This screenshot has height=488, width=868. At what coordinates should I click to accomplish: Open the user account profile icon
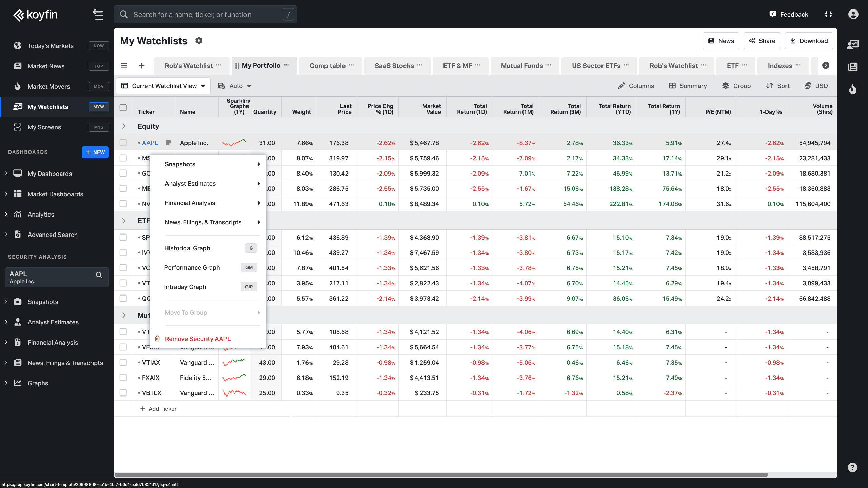point(853,14)
